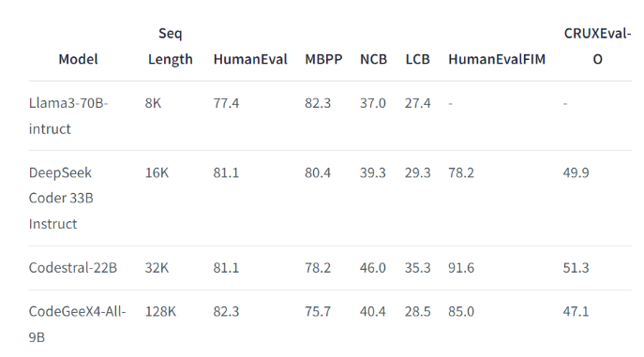Screen dimensions: 644x357
Task: Click CodeGeeX4's 82.3 HumanEval score
Action: pyautogui.click(x=226, y=311)
